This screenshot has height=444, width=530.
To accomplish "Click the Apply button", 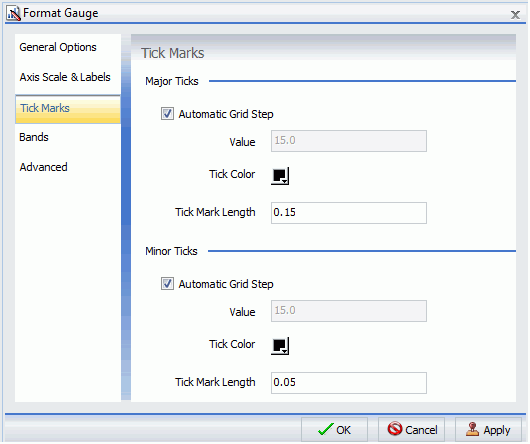I will pos(488,430).
